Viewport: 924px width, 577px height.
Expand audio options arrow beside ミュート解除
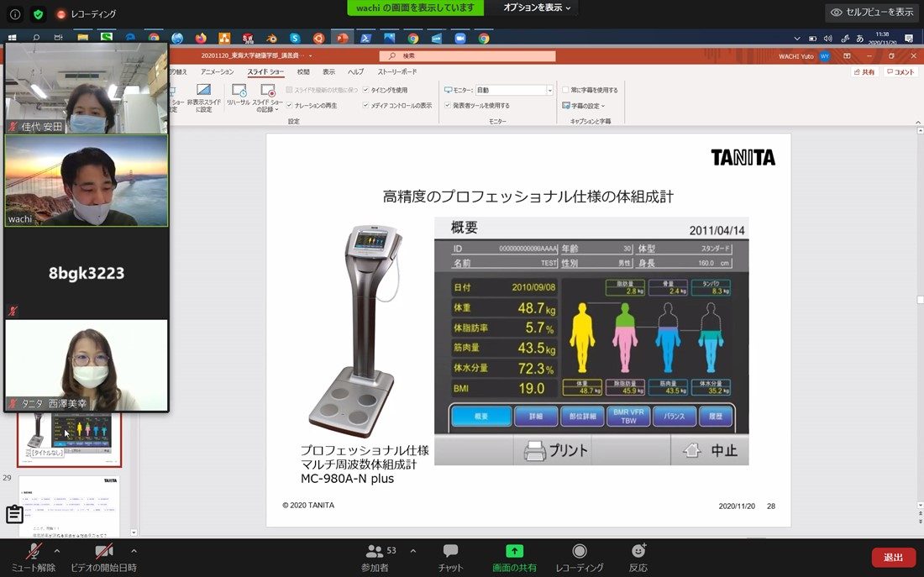[57, 551]
